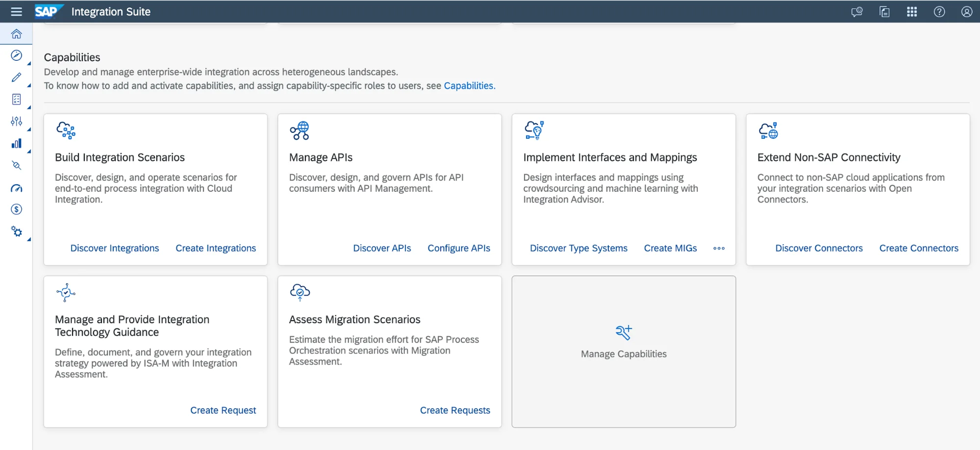Expand the Design sidebar submenu arrow
980x450 pixels.
pyautogui.click(x=29, y=85)
